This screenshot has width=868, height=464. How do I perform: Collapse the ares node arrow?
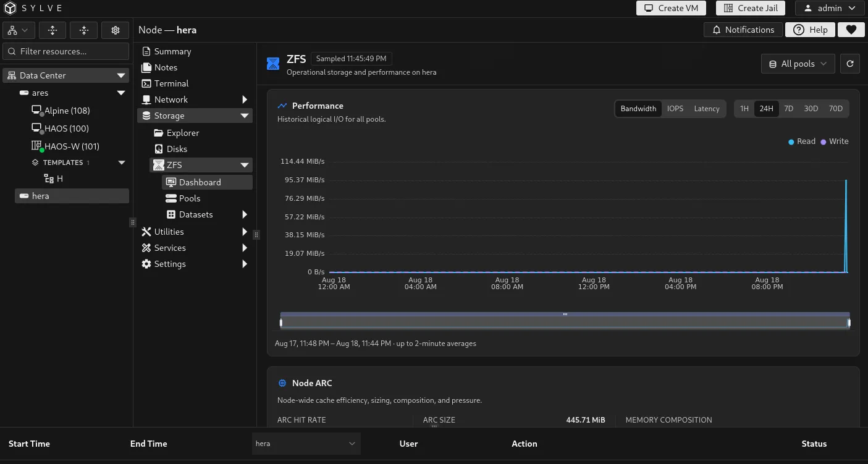[x=121, y=93]
